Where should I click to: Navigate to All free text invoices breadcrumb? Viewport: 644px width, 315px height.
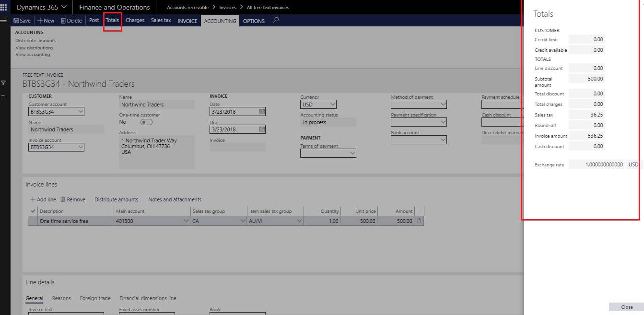(268, 8)
